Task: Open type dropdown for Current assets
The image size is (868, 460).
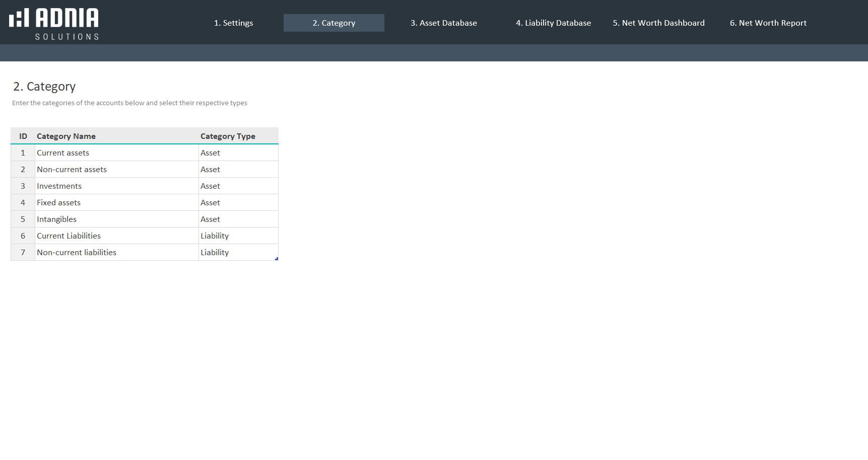Action: [238, 153]
